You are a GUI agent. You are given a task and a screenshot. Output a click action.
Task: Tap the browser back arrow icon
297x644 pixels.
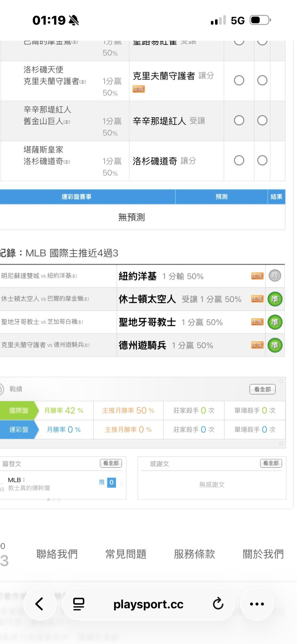coord(39,604)
